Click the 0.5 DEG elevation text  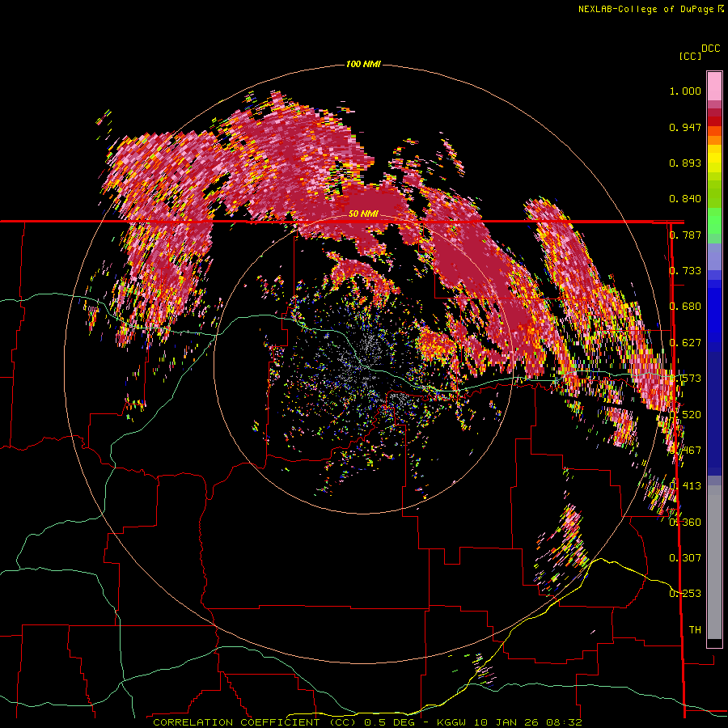pyautogui.click(x=390, y=722)
